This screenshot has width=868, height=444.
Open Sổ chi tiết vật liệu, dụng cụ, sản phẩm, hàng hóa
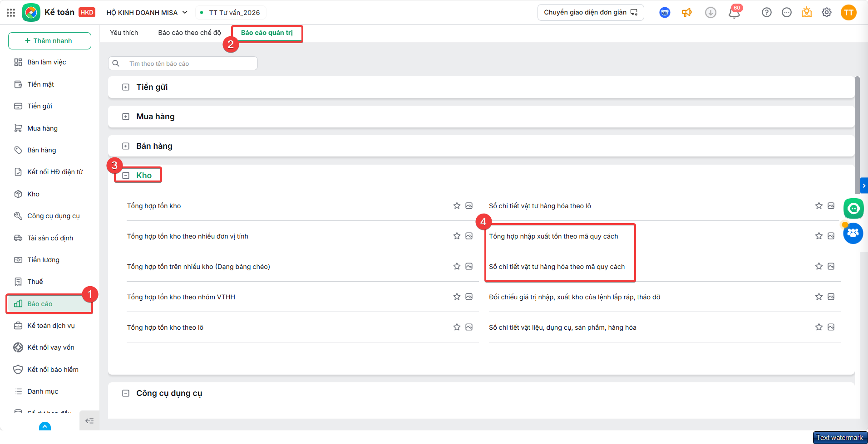click(562, 327)
